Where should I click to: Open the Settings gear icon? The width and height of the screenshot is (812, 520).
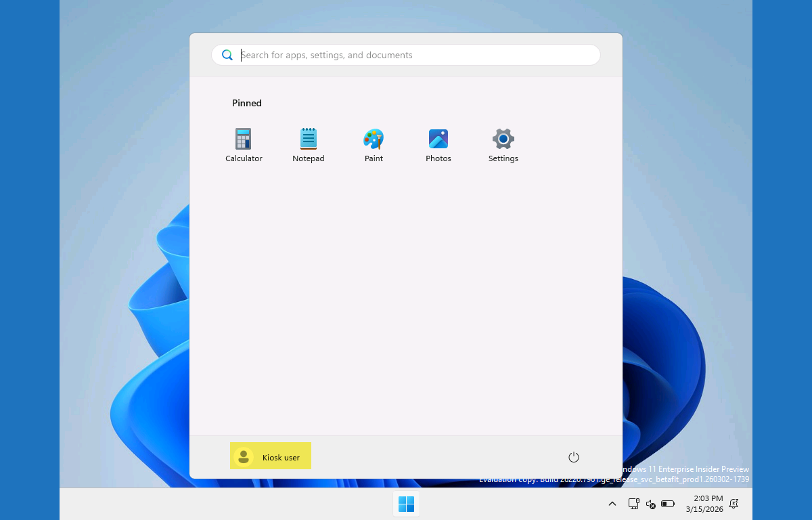pyautogui.click(x=503, y=139)
